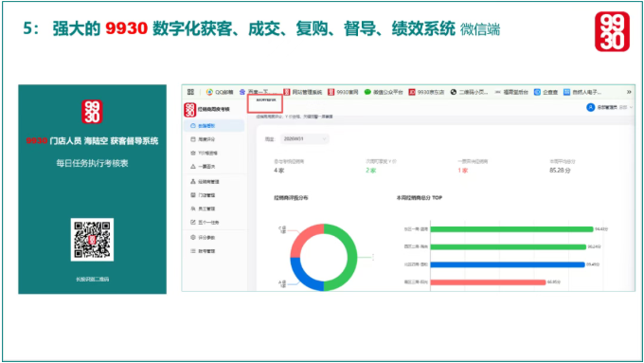Open the browser apps grid icon

[190, 92]
